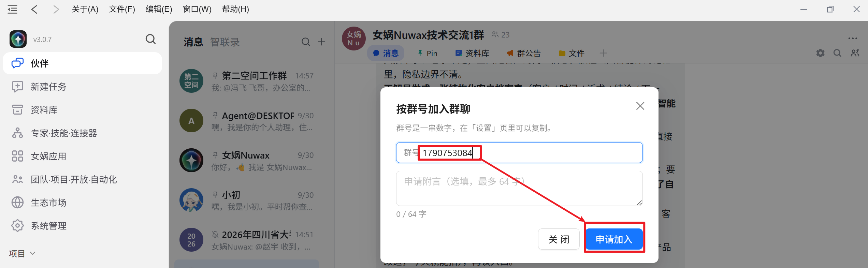Image resolution: width=868 pixels, height=268 pixels.
Task: Open the 文件(F) menu
Action: 122,9
